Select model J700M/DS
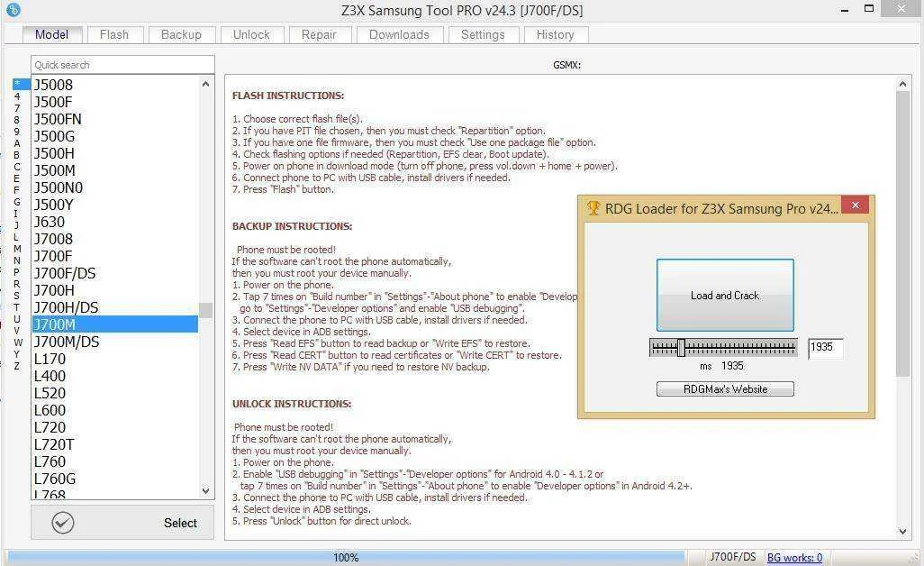 [x=115, y=342]
